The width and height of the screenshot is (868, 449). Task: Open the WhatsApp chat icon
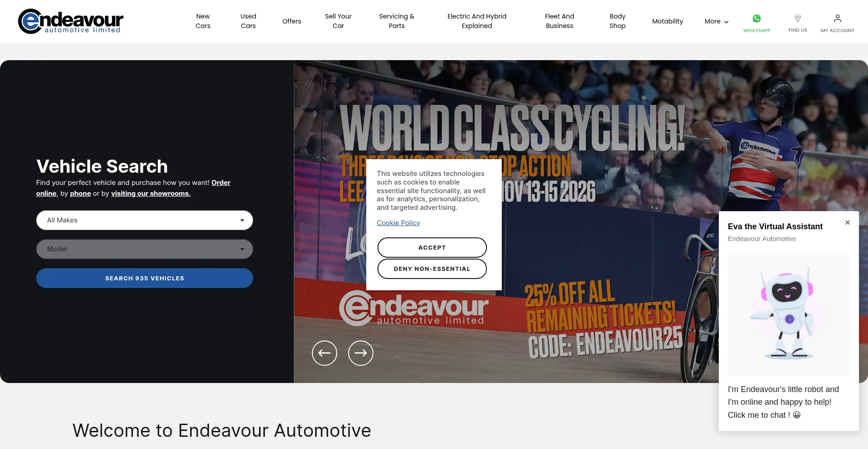tap(756, 19)
